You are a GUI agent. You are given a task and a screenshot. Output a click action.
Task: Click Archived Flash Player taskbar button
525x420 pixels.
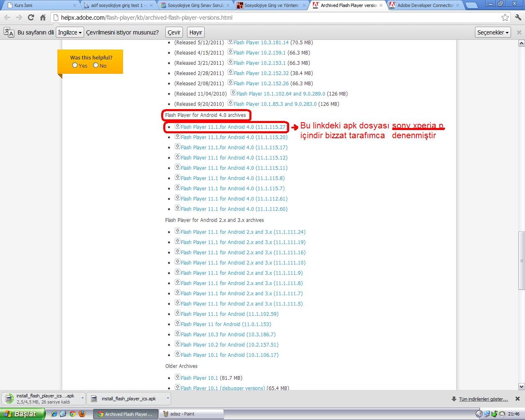tap(126, 414)
